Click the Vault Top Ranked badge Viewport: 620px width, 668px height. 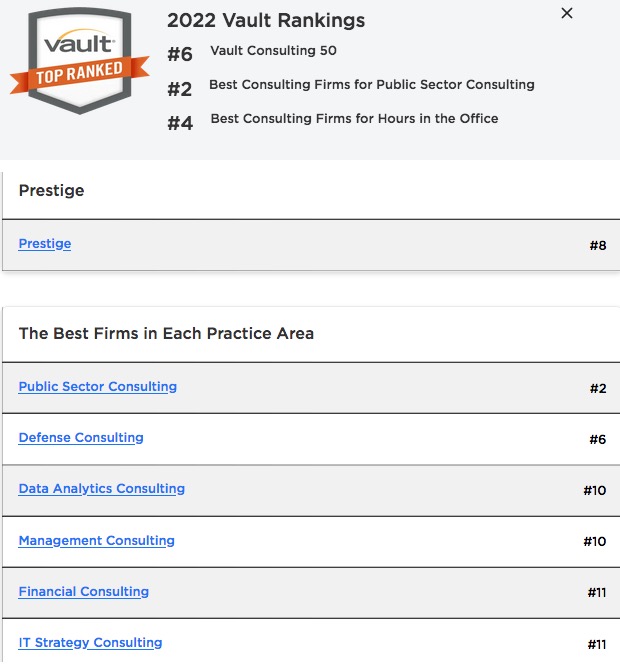point(80,61)
